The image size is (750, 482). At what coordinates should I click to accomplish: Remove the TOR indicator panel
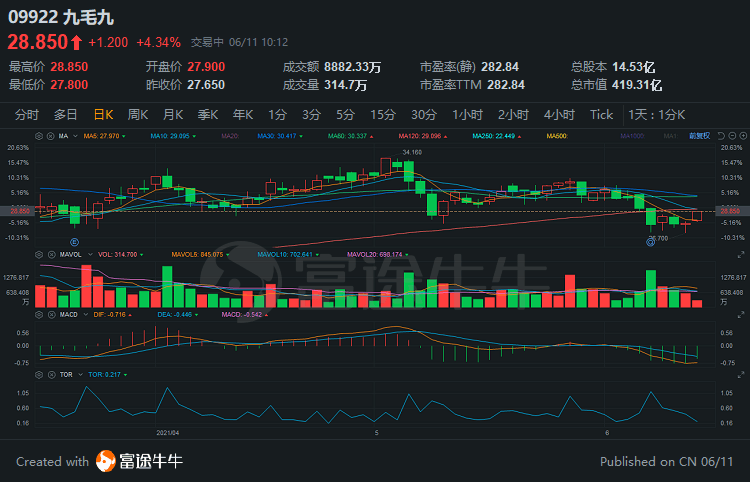pos(50,374)
